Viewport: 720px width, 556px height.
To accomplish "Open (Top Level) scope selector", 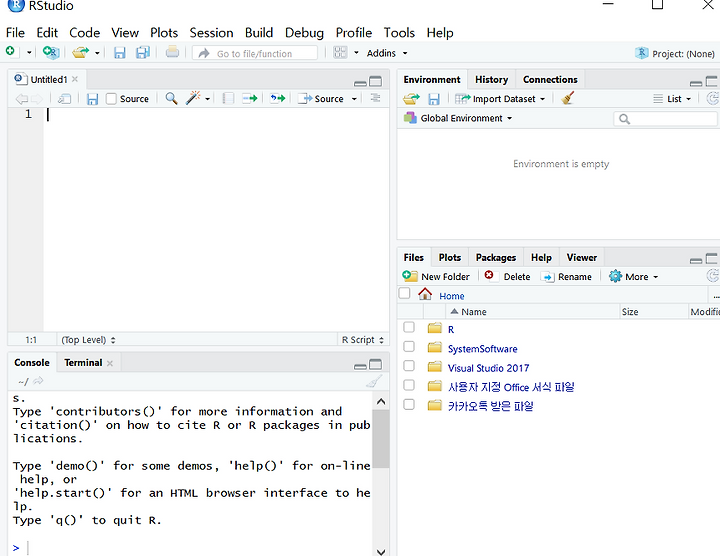I will pos(89,340).
